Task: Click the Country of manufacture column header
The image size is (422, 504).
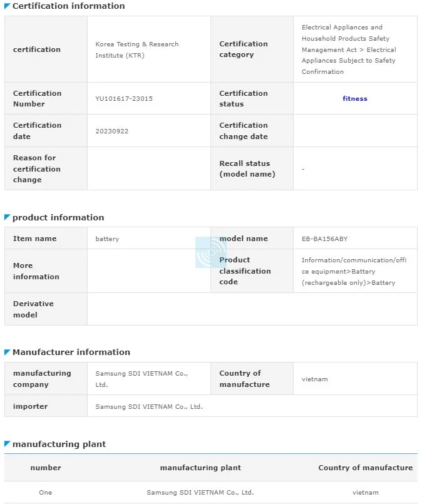Action: point(366,468)
